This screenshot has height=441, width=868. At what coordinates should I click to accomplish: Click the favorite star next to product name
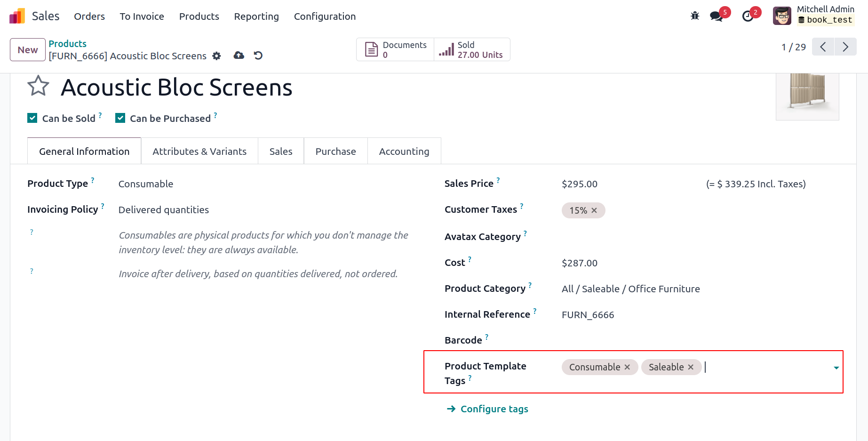point(38,86)
